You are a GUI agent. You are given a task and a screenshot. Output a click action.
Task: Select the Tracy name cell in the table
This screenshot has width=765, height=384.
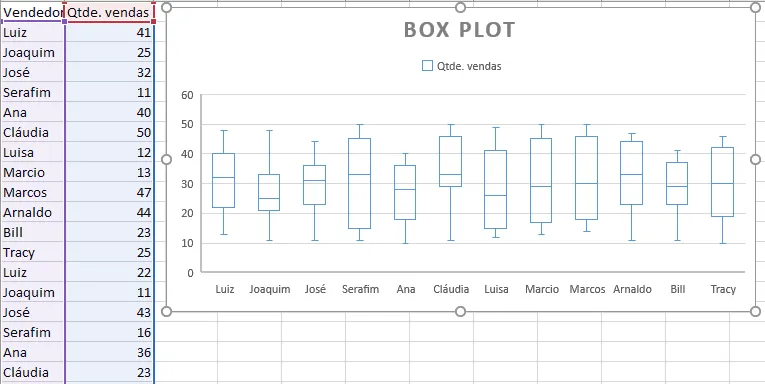click(x=33, y=252)
